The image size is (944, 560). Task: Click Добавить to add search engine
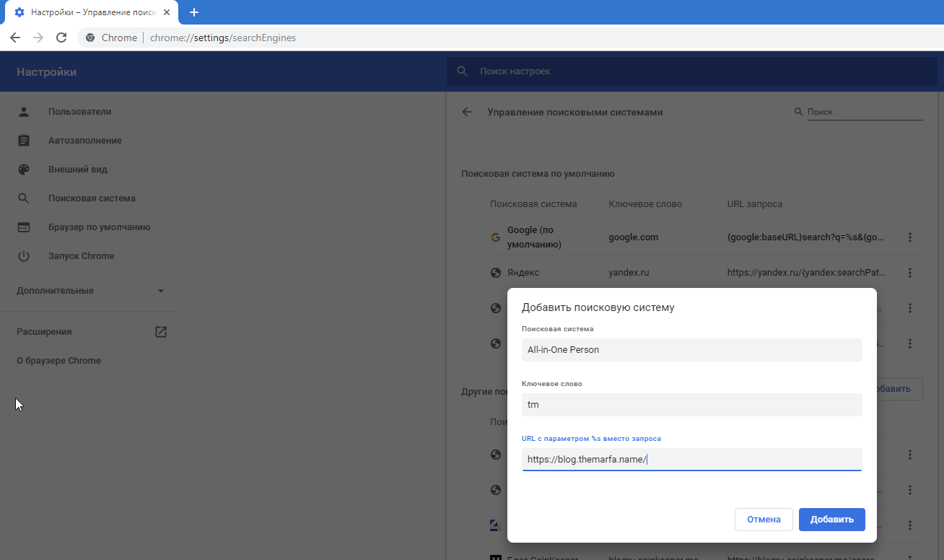point(831,520)
